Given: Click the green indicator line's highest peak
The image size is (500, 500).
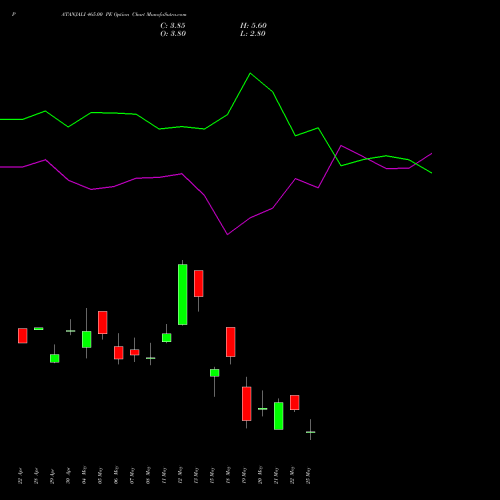Looking at the screenshot, I should (251, 73).
